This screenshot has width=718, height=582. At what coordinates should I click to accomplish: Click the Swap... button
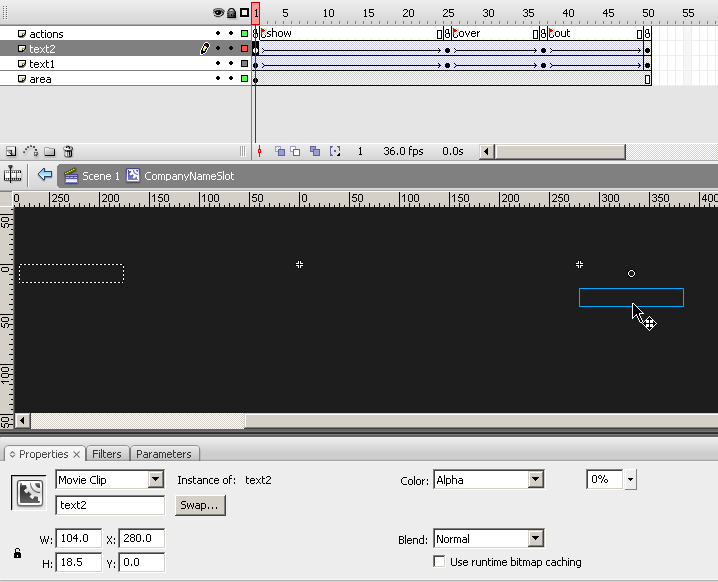coord(198,505)
